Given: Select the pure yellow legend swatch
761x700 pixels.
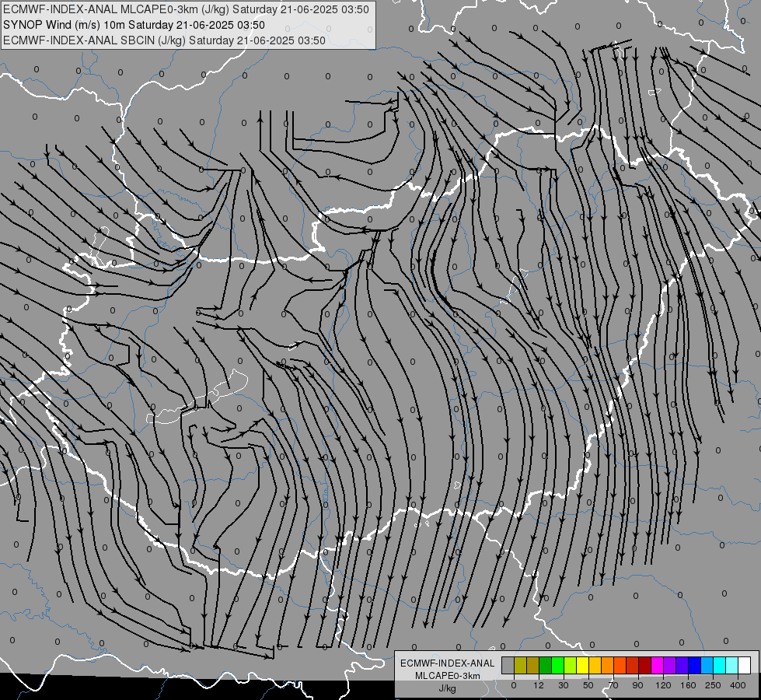Looking at the screenshot, I should [x=583, y=666].
